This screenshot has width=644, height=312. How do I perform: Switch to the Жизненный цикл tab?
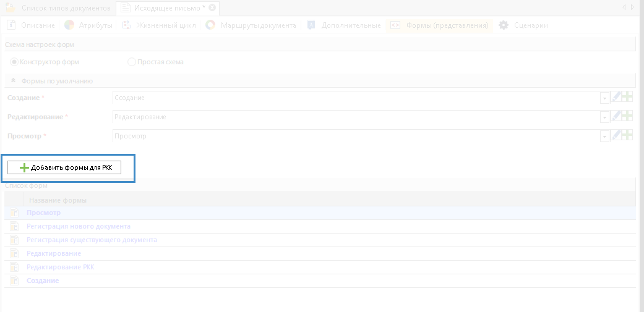(x=159, y=25)
